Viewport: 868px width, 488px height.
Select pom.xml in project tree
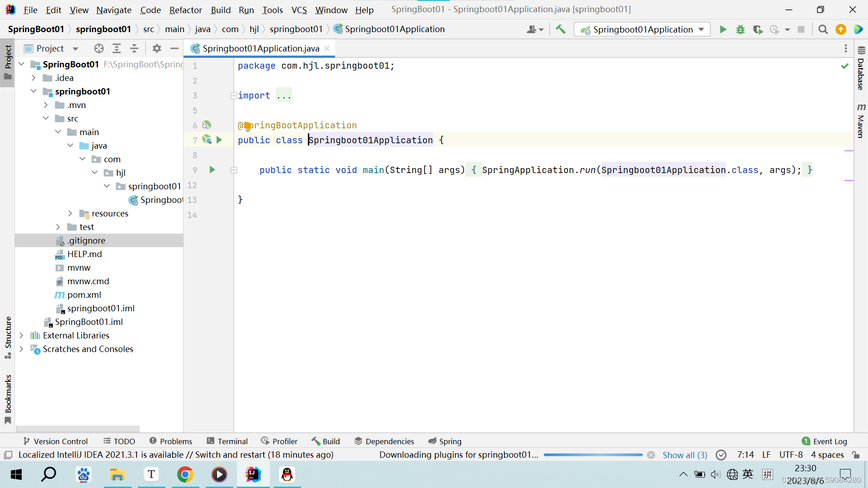84,295
